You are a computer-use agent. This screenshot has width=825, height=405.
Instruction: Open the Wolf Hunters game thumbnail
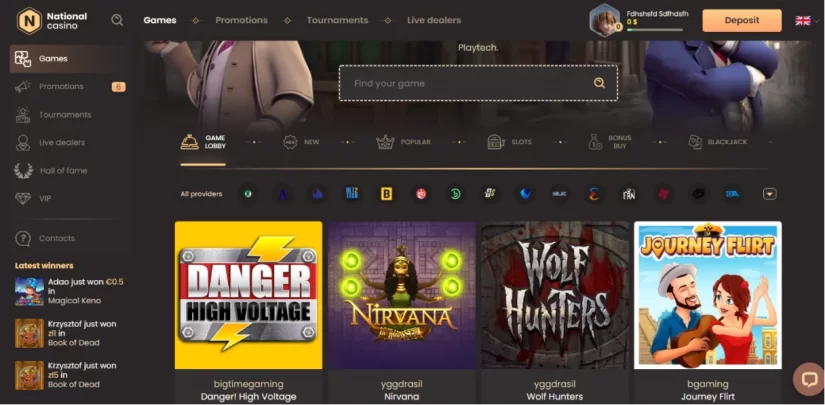[x=555, y=295]
